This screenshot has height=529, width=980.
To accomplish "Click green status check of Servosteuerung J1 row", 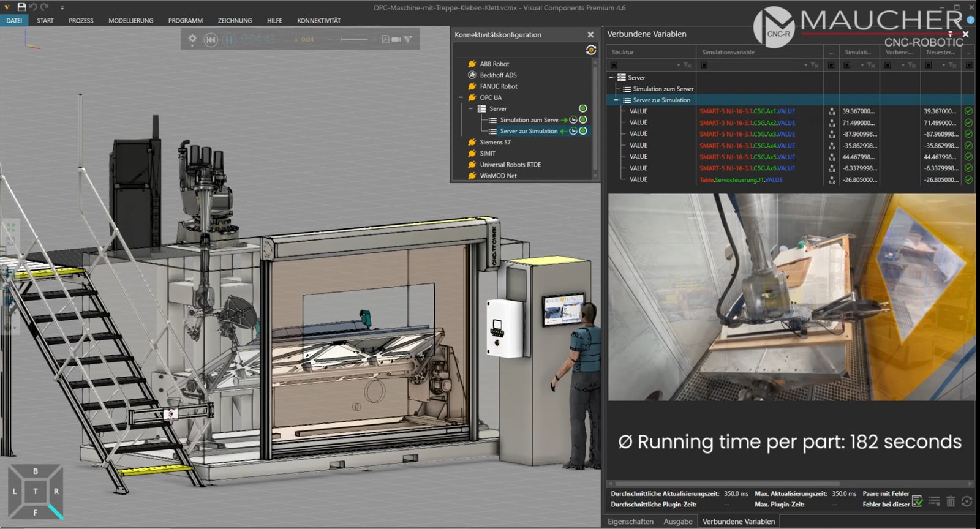I will point(968,180).
